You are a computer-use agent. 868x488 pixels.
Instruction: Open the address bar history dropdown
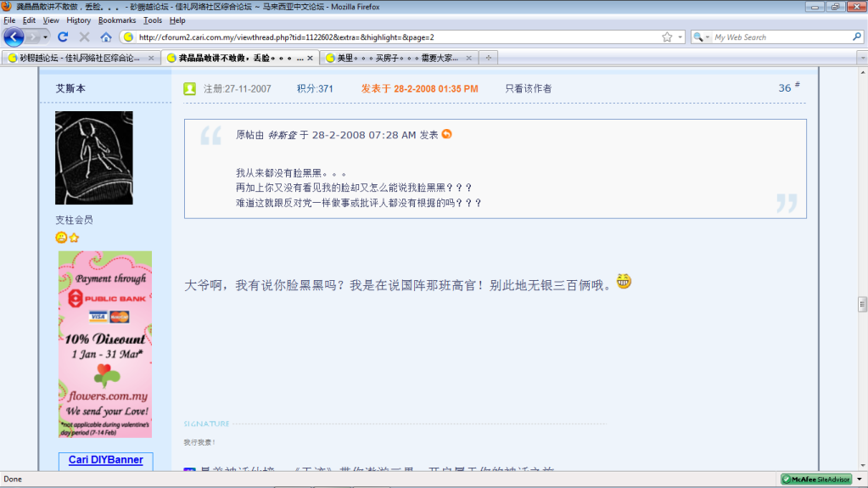[x=680, y=37]
